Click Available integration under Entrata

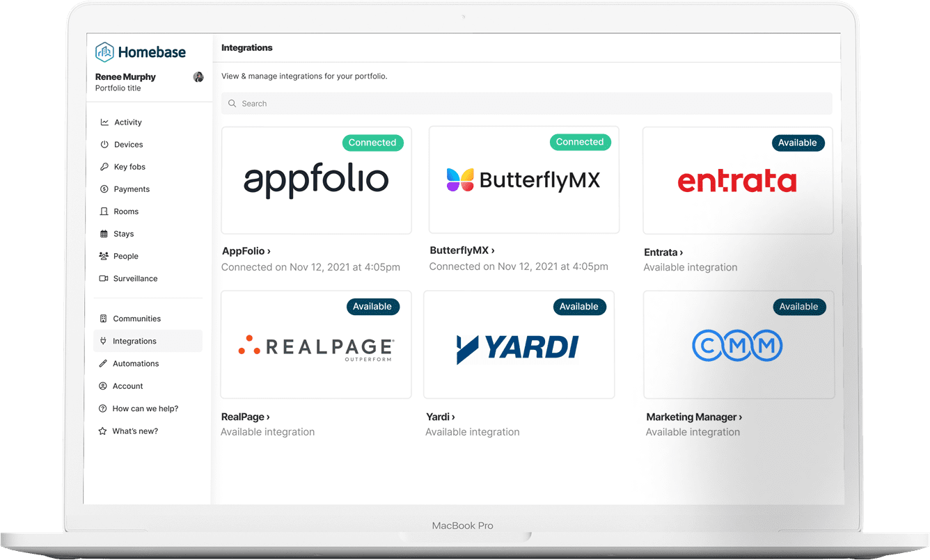(x=691, y=267)
